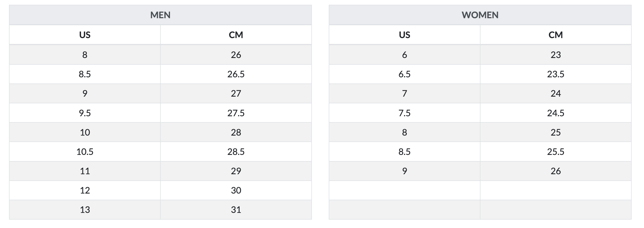Select the men's US 9.5 cell

(85, 113)
